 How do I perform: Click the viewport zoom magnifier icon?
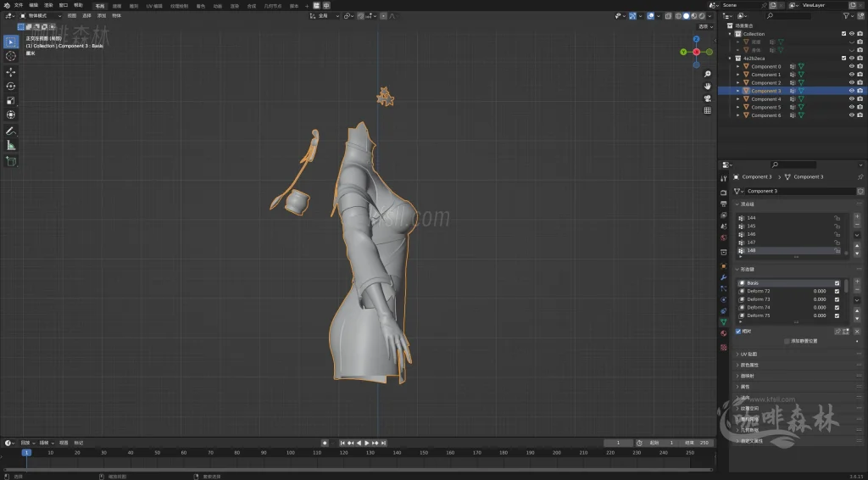[x=708, y=74]
